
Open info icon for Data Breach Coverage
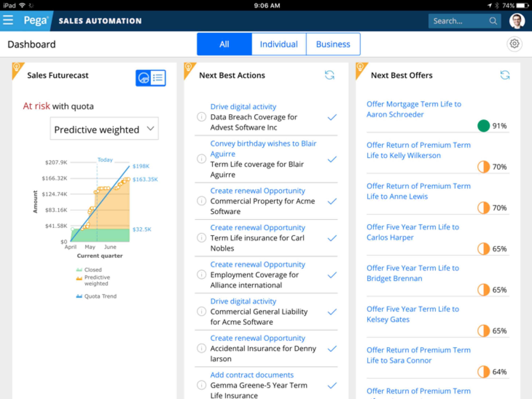point(201,117)
